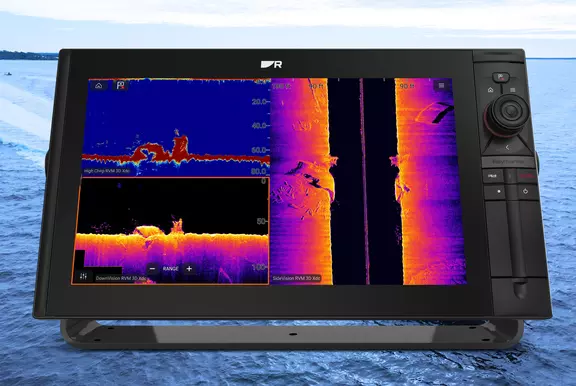This screenshot has height=386, width=576.
Task: Tap the Raymarine logo on top bezel
Action: pyautogui.click(x=271, y=65)
